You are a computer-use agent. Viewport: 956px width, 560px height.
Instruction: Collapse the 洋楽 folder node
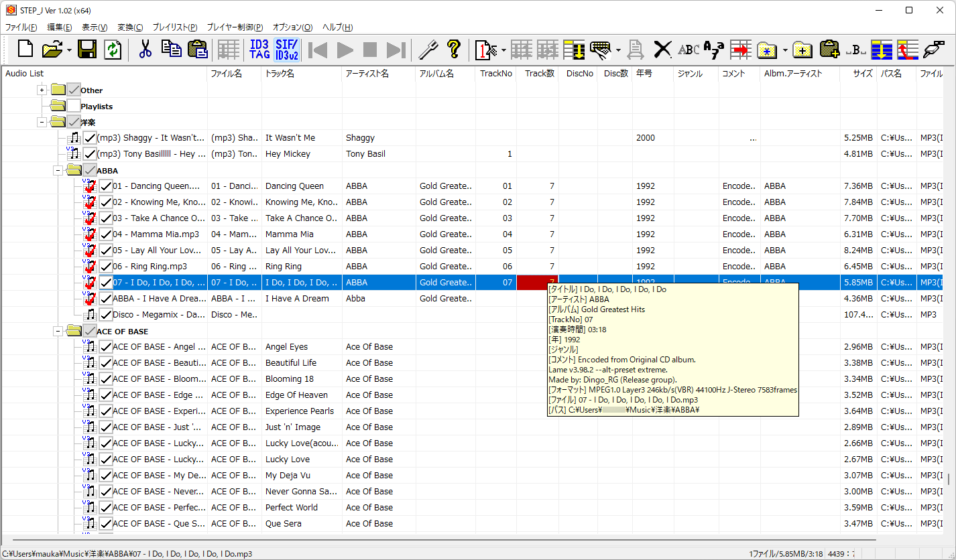tap(42, 122)
